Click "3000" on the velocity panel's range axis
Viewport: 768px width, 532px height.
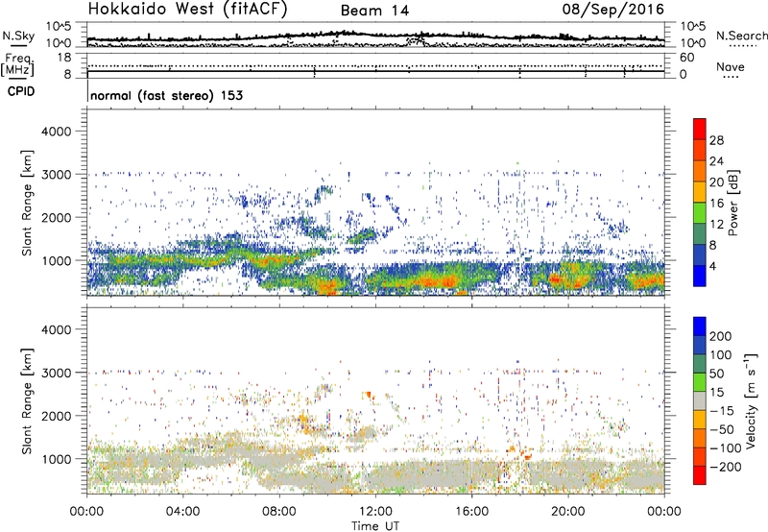tap(57, 373)
